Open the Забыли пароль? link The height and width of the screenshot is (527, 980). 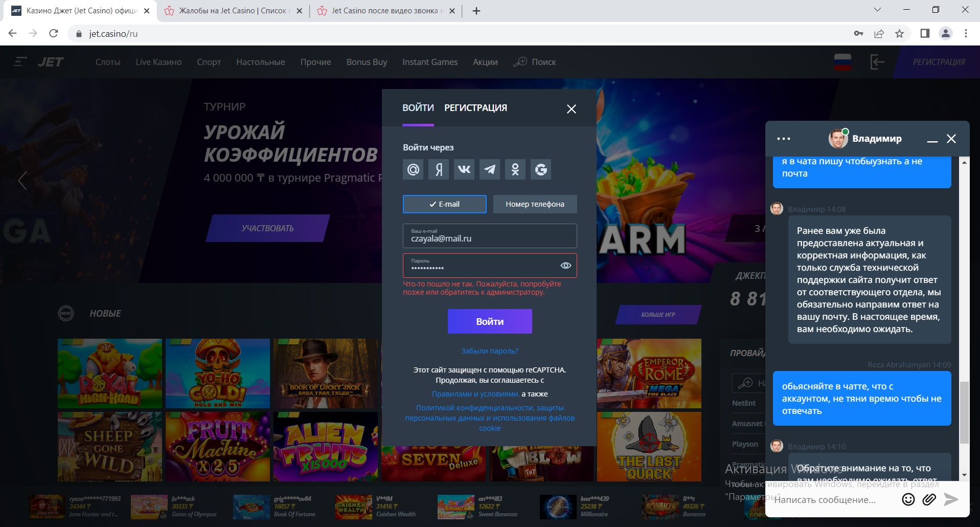tap(490, 351)
